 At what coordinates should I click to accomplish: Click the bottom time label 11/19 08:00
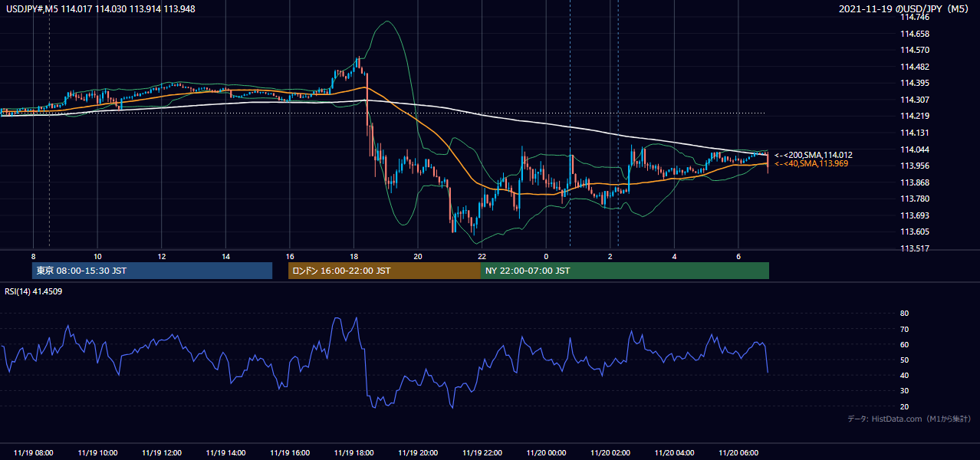click(x=33, y=453)
